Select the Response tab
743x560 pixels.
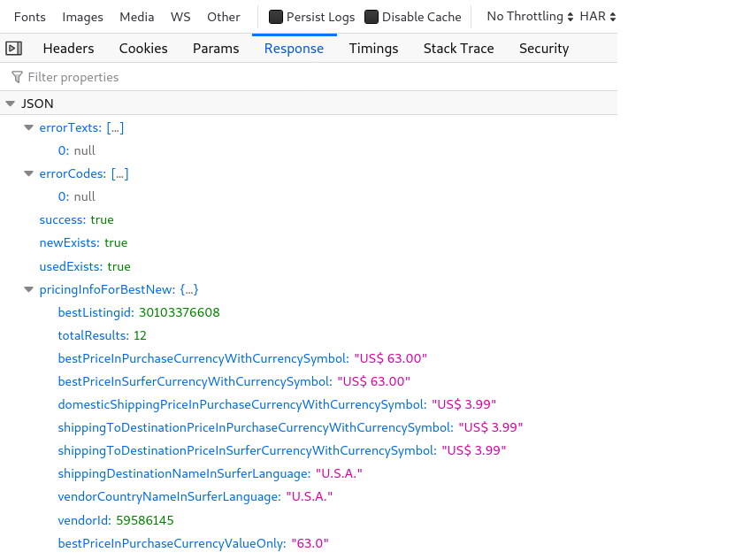coord(294,49)
